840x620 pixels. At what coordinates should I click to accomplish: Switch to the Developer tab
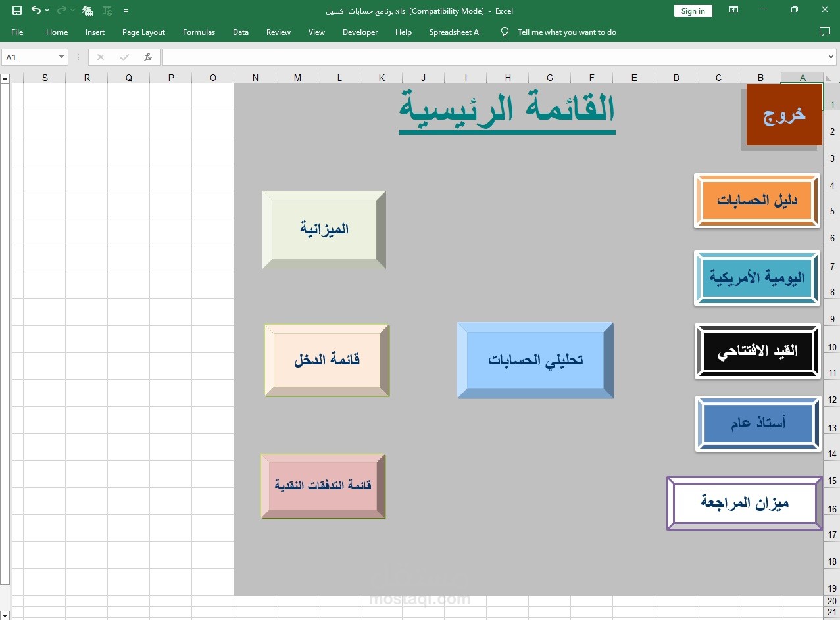tap(360, 32)
